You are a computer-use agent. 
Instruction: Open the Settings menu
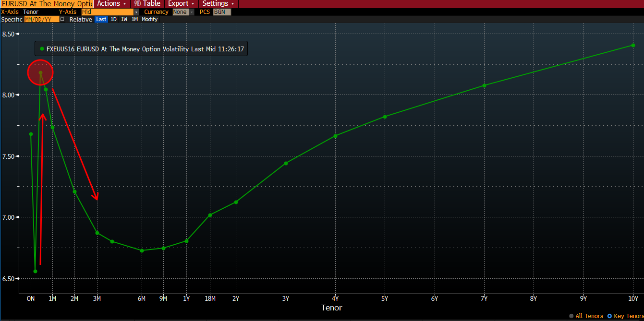[x=218, y=3]
